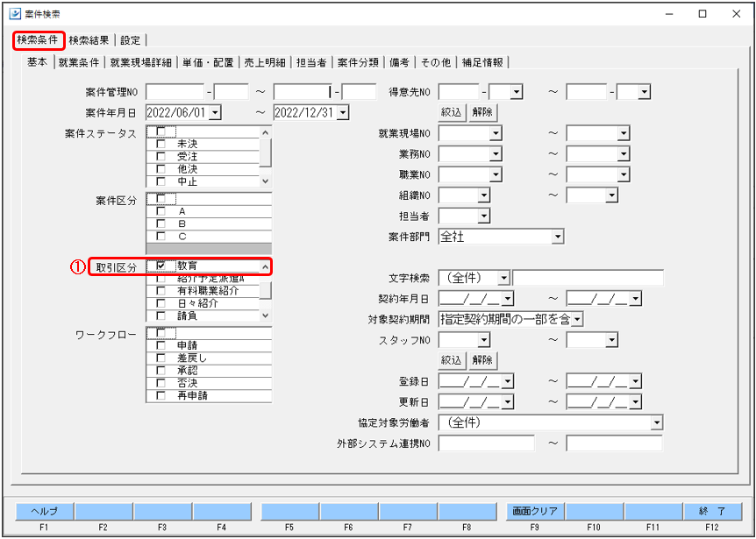Click 絞込 button under 得意先NO
The image size is (756, 539).
coord(453,112)
